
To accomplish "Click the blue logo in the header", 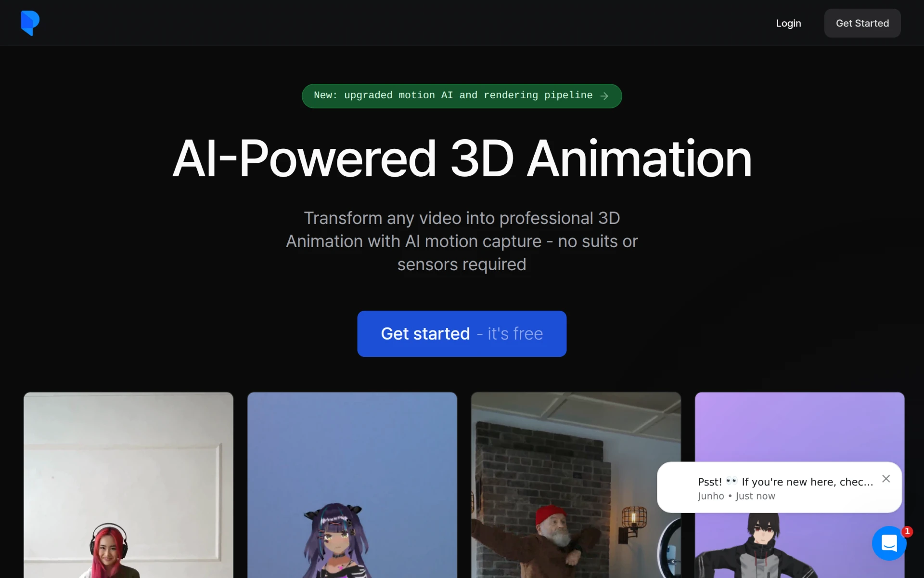I will click(30, 23).
